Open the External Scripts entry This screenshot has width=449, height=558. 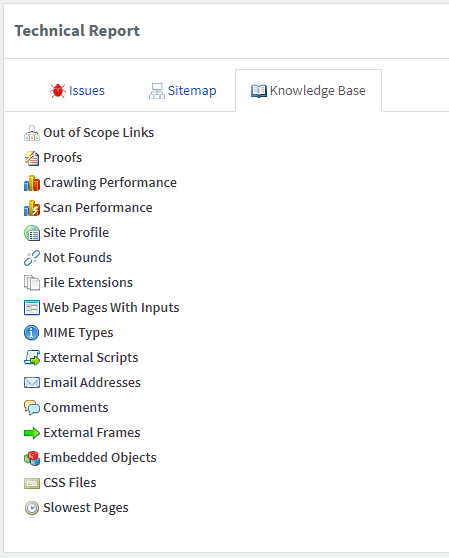pyautogui.click(x=91, y=358)
